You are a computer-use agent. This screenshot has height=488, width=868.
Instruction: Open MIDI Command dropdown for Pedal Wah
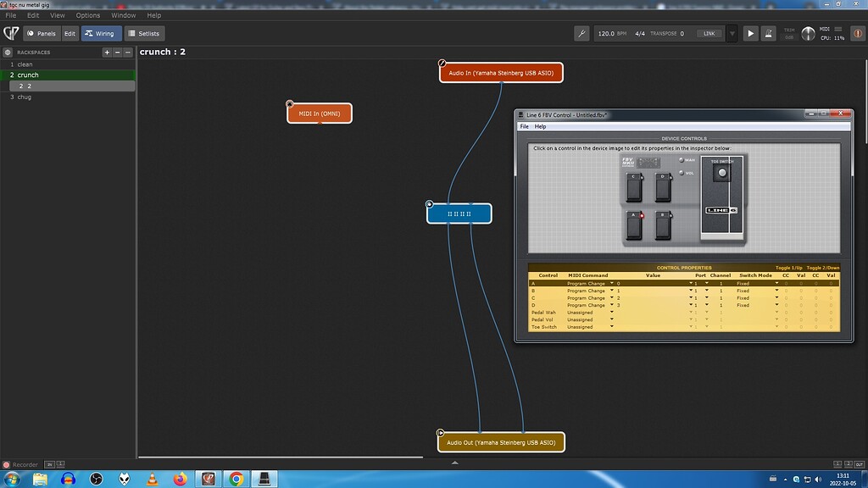point(612,312)
